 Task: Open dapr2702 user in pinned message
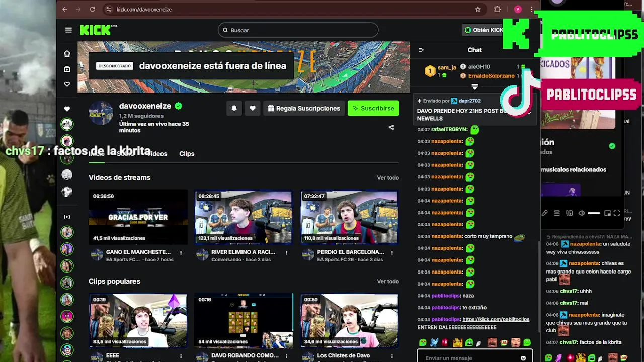coord(469,101)
